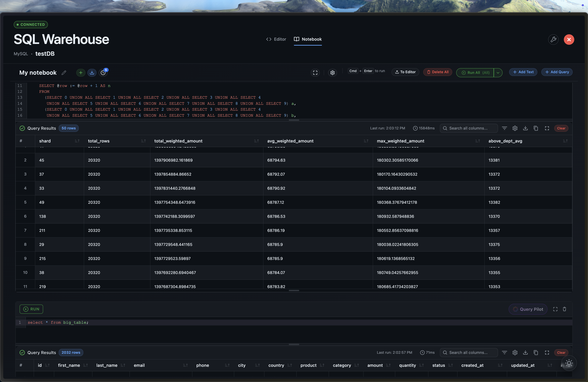Image resolution: width=588 pixels, height=382 pixels.
Task: Click the pencil icon to rename notebook
Action: coord(64,73)
